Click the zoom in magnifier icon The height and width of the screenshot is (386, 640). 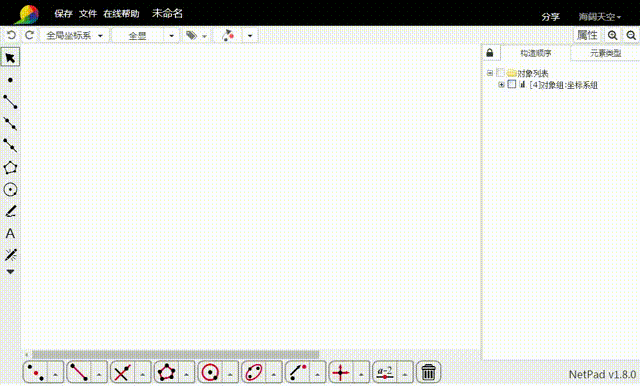[612, 35]
